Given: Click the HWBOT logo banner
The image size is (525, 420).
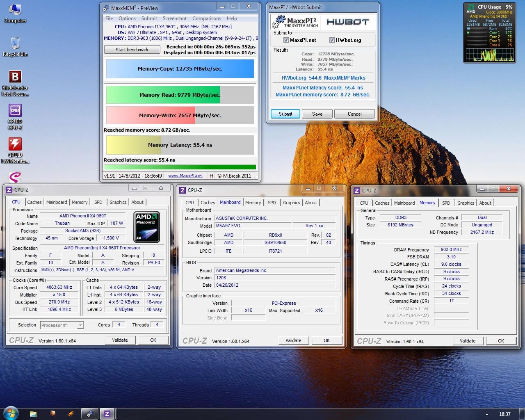Looking at the screenshot, I should click(x=348, y=22).
